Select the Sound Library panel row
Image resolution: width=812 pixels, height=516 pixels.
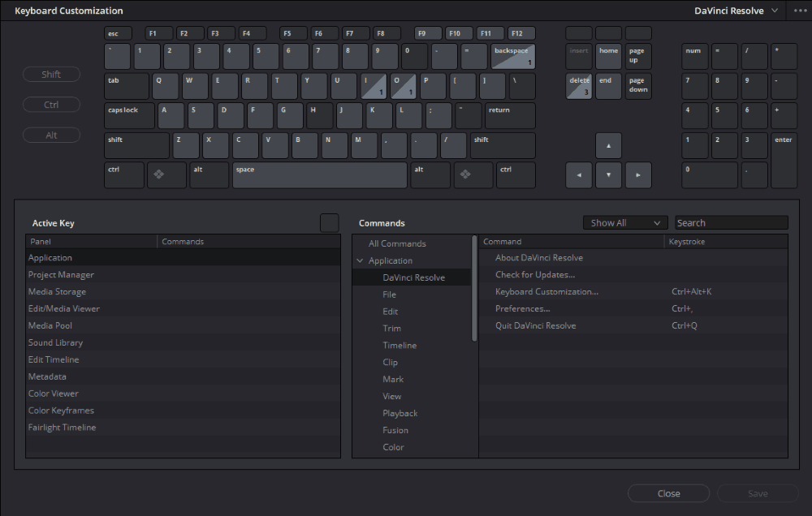click(184, 342)
